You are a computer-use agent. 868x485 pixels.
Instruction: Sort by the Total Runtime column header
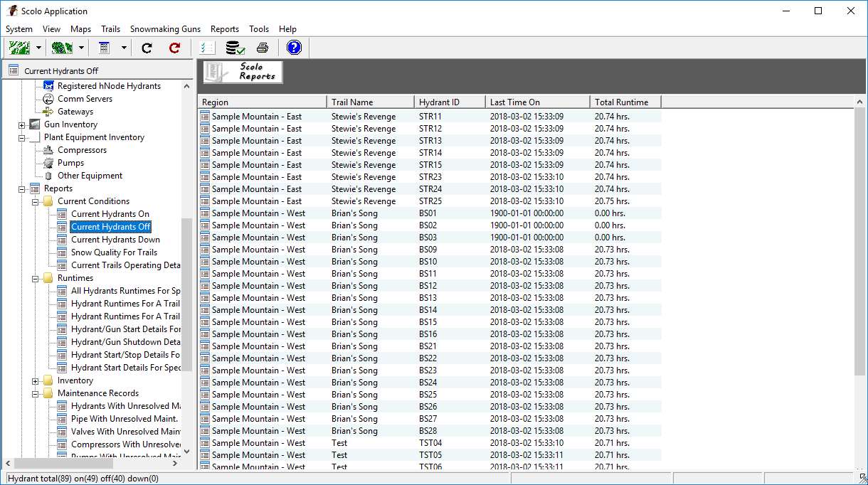621,102
